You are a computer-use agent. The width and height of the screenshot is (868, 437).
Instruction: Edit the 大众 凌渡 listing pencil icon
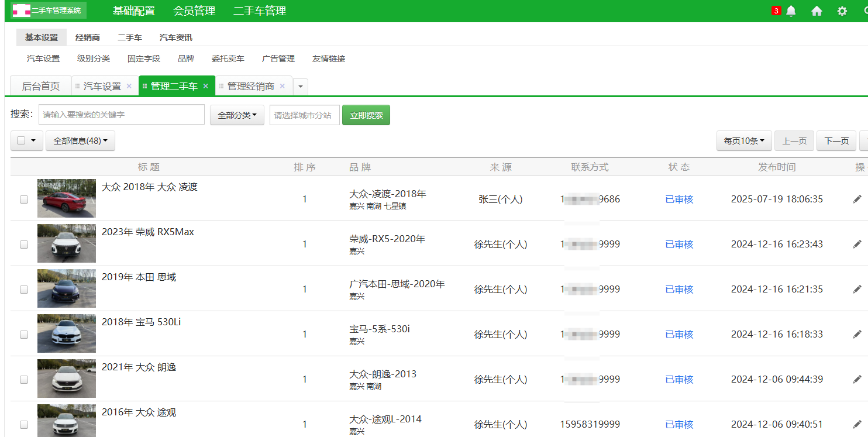pyautogui.click(x=857, y=199)
